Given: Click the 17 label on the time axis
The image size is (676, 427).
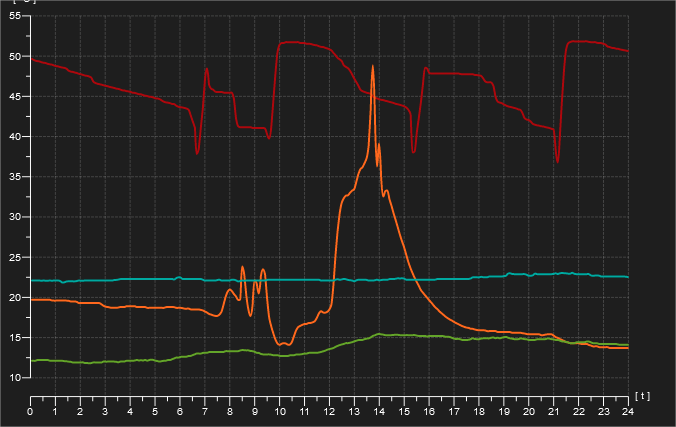Looking at the screenshot, I should [x=454, y=412].
